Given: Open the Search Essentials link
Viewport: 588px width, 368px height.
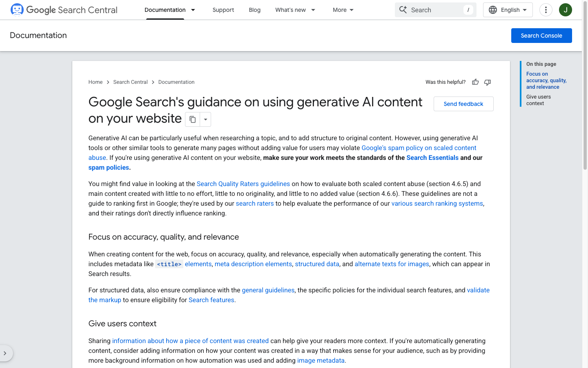Looking at the screenshot, I should click(x=432, y=158).
